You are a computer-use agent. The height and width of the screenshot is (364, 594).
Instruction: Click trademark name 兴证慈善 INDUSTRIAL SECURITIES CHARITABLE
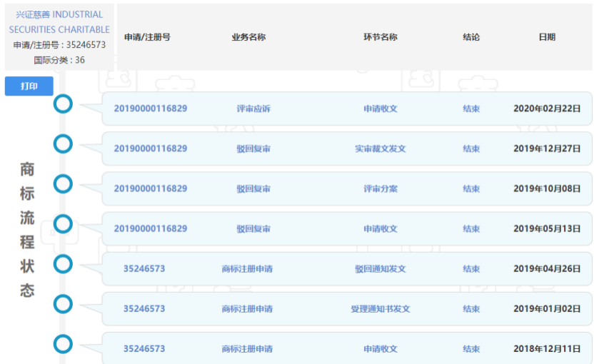pyautogui.click(x=59, y=22)
